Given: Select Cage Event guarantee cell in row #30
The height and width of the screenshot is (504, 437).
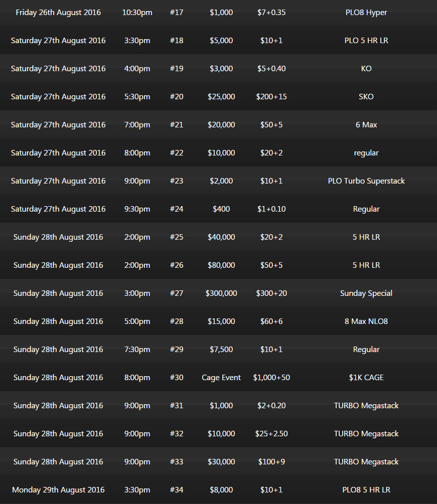Looking at the screenshot, I should click(221, 378).
